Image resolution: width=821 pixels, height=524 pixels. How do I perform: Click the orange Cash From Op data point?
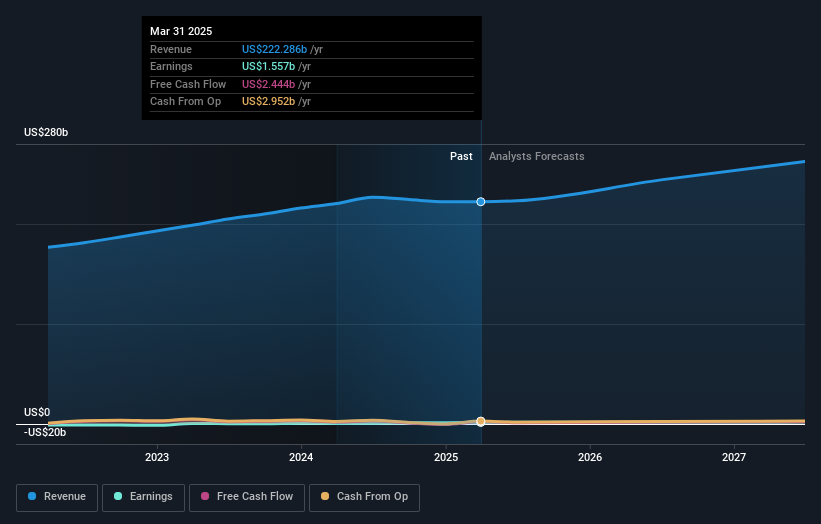481,421
